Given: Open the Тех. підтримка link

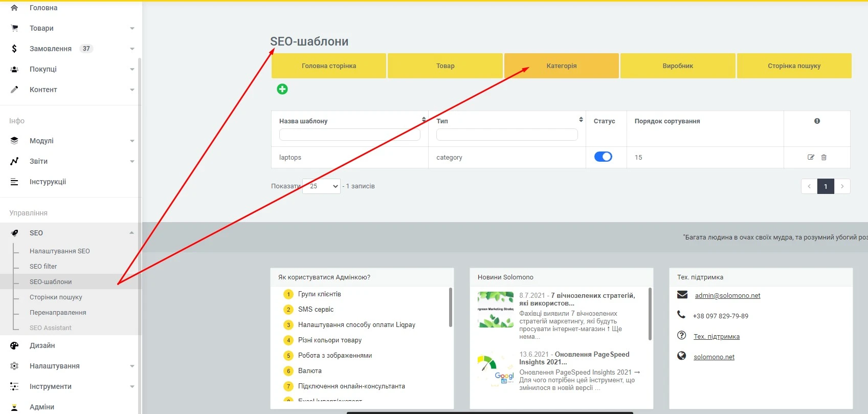Looking at the screenshot, I should tap(716, 337).
